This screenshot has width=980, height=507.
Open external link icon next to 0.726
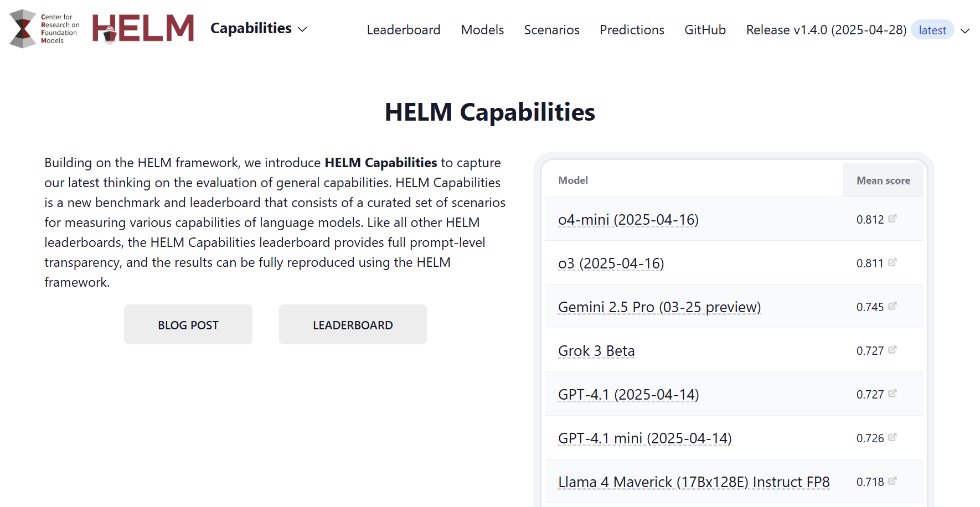point(893,437)
